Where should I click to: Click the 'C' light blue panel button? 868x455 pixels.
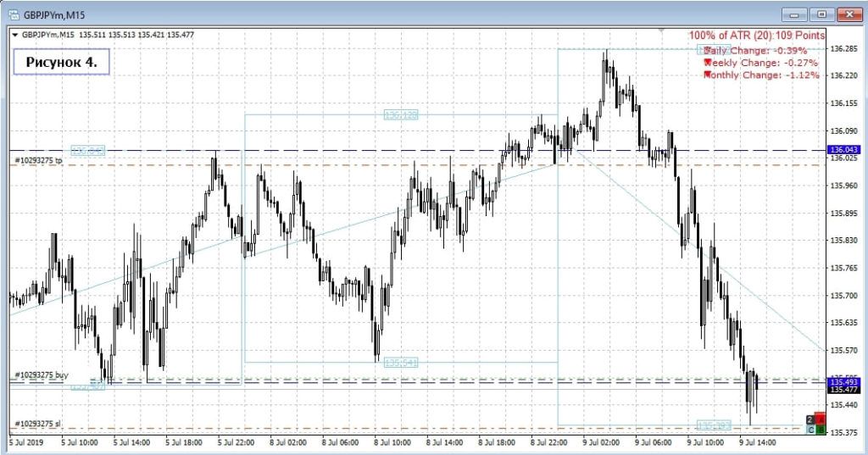pos(811,430)
